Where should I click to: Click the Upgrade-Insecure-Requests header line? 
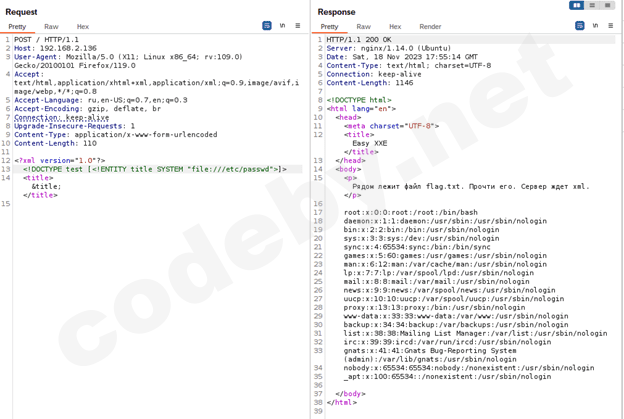click(x=74, y=126)
